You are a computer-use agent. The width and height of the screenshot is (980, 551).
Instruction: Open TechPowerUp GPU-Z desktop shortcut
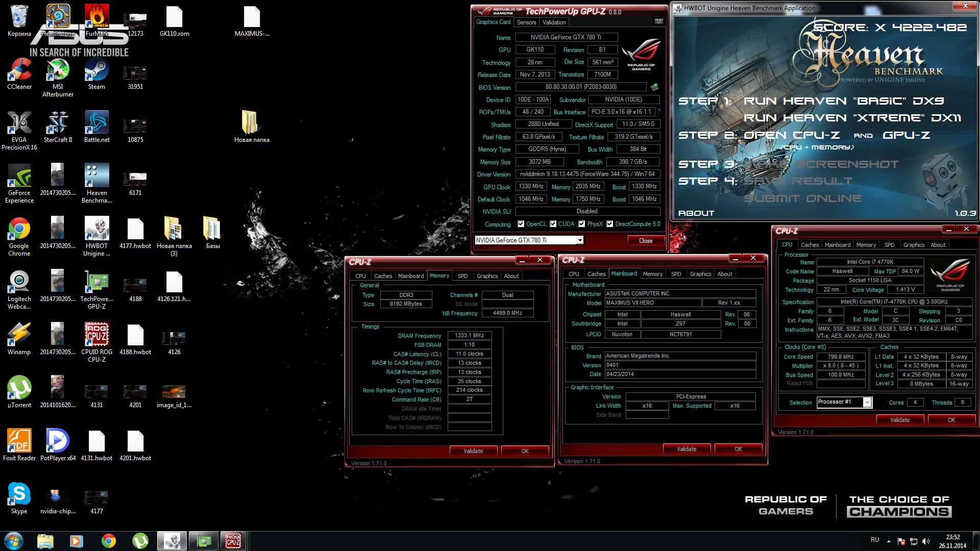pyautogui.click(x=96, y=290)
